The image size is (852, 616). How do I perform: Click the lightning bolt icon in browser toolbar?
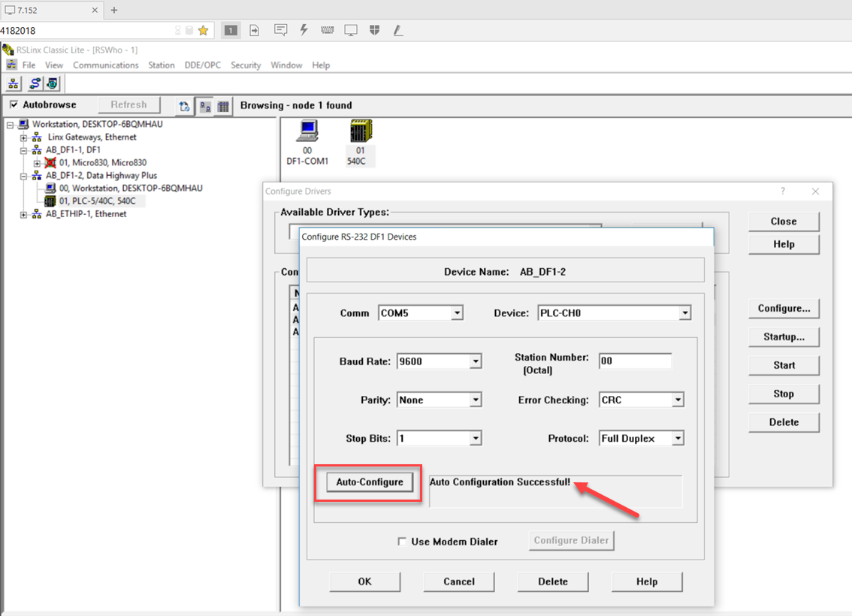tap(303, 30)
